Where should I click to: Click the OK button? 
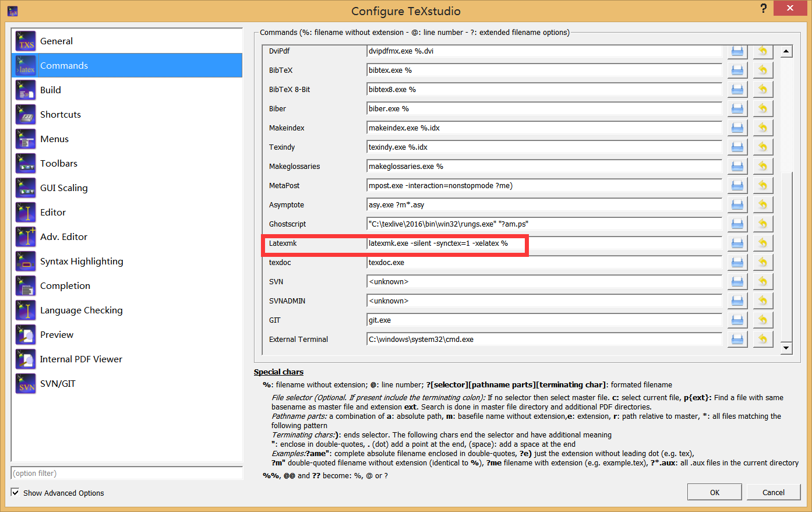pyautogui.click(x=715, y=492)
